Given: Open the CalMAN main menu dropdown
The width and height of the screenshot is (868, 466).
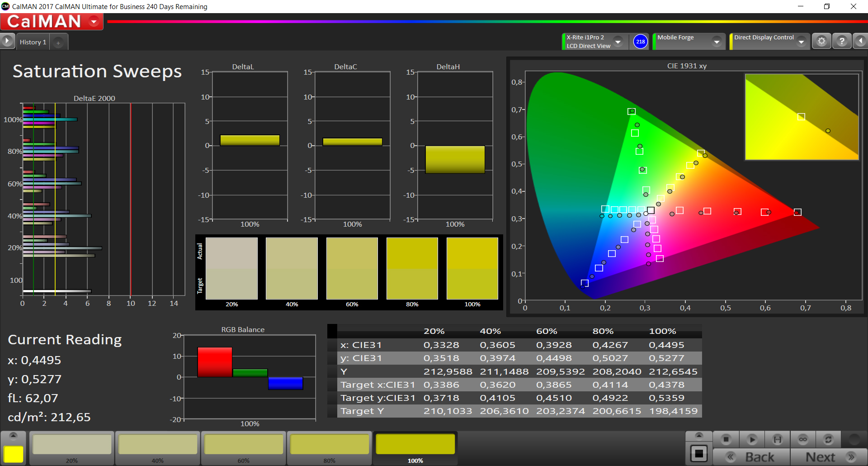Looking at the screenshot, I should (x=94, y=21).
